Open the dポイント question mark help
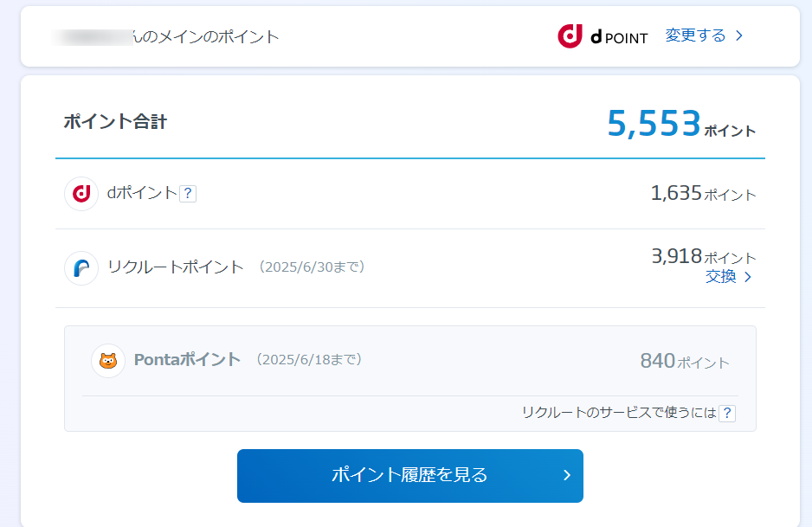The image size is (812, 527). (188, 194)
